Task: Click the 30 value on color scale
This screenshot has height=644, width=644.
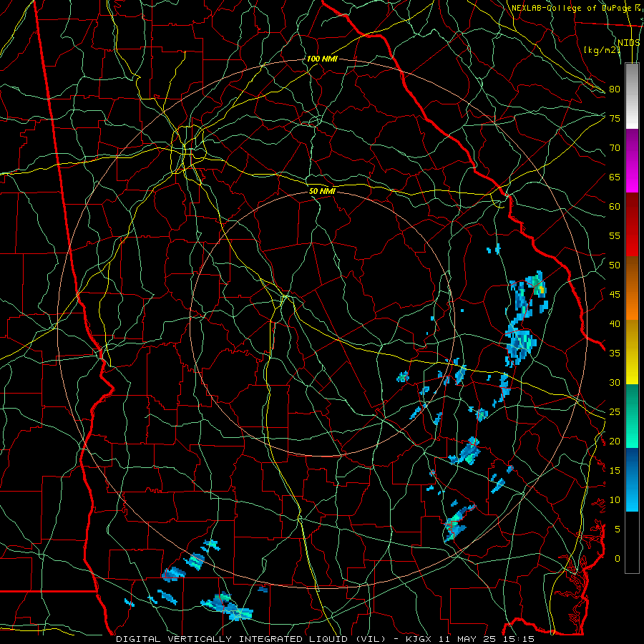Action: [615, 382]
